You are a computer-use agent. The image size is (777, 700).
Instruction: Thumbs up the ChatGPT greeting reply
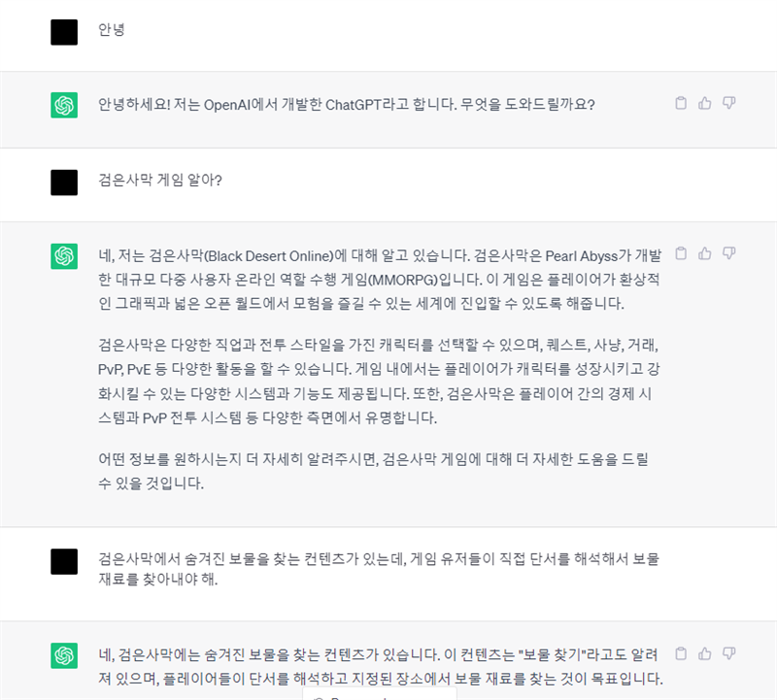tap(705, 103)
